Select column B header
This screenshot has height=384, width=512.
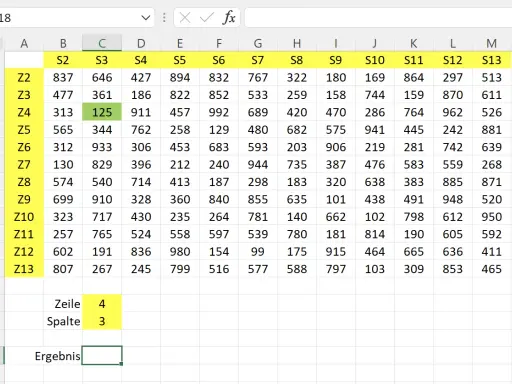[63, 43]
